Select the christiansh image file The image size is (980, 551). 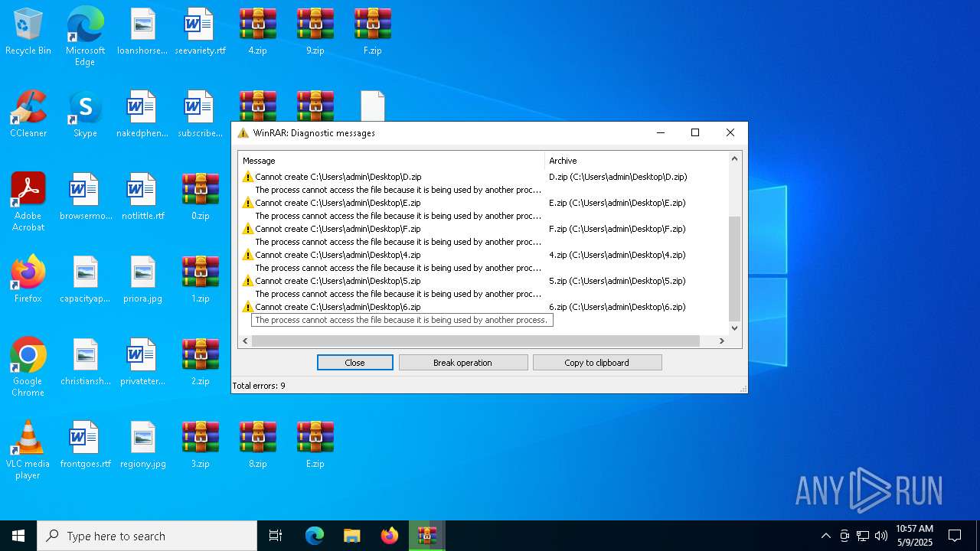85,363
